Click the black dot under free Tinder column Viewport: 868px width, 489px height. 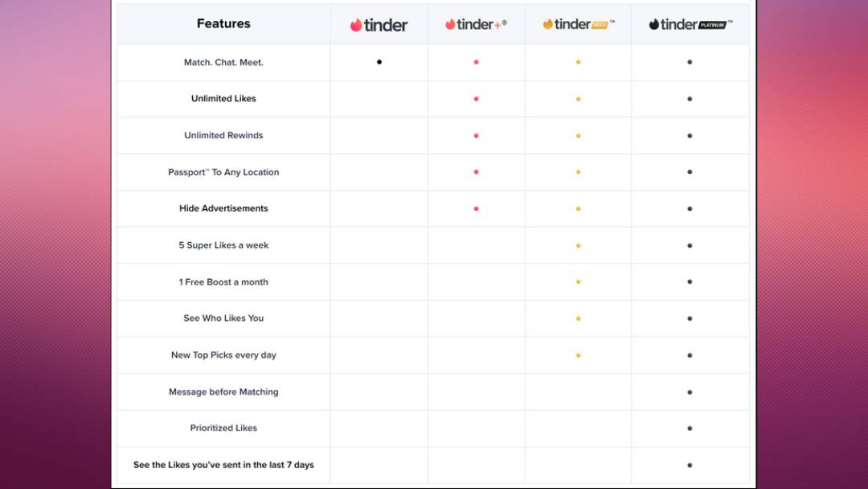click(x=379, y=62)
